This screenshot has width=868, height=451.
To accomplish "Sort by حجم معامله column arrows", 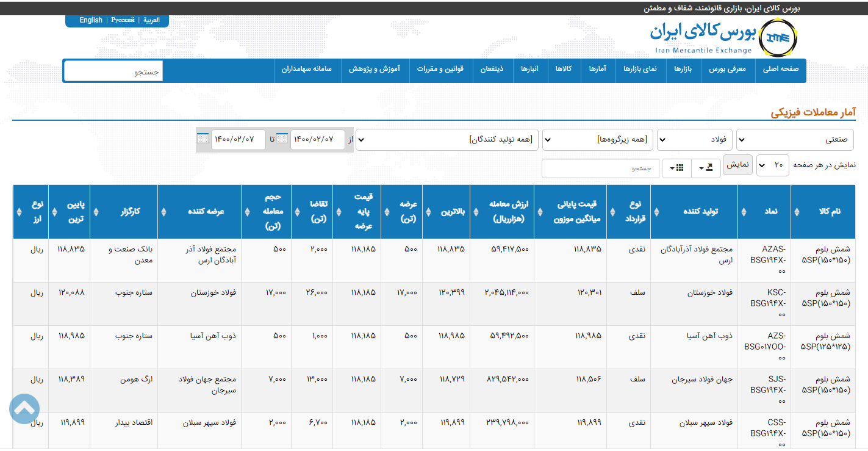I will tap(247, 212).
